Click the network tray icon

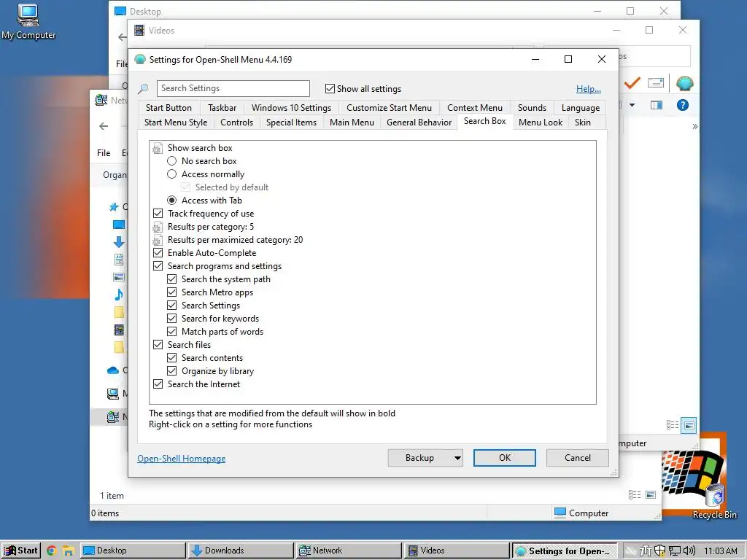coord(674,551)
